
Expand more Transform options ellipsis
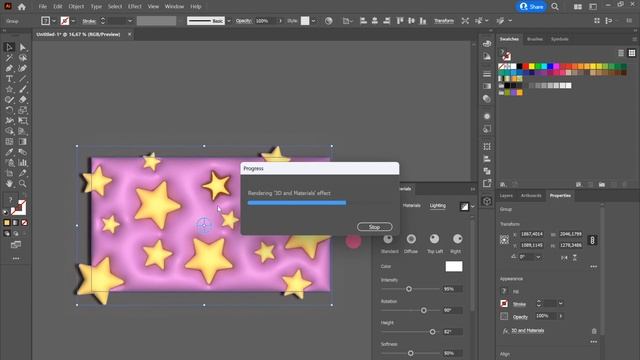click(593, 267)
